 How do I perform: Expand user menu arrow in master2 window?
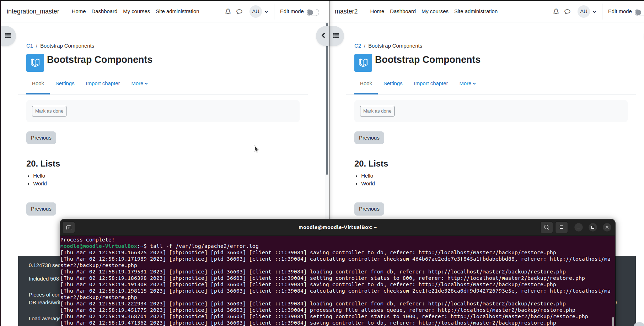[594, 12]
